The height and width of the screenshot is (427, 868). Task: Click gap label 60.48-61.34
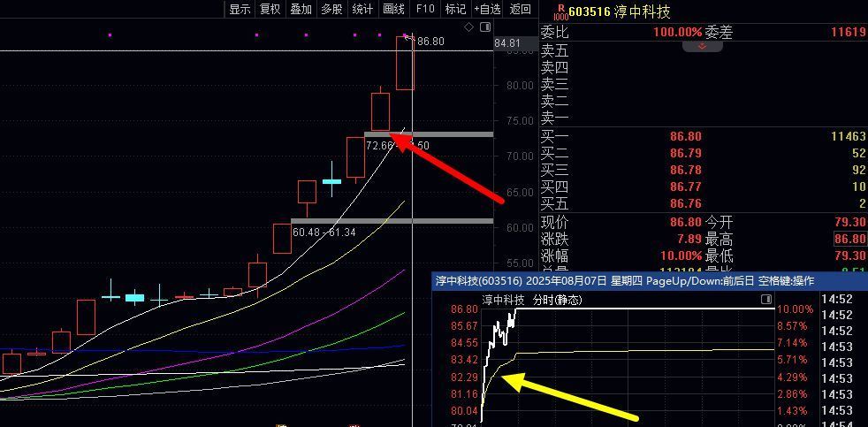click(324, 233)
